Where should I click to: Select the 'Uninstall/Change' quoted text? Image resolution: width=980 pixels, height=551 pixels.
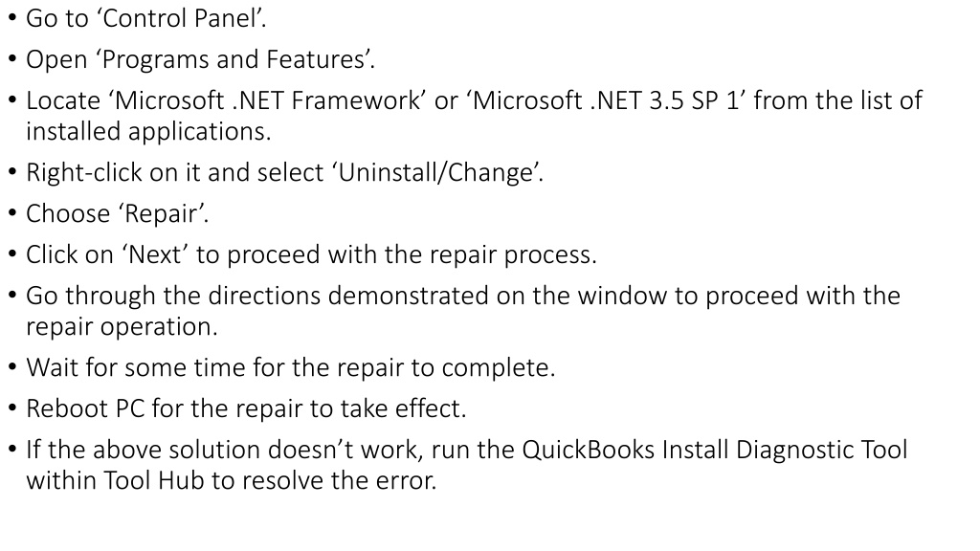[437, 173]
